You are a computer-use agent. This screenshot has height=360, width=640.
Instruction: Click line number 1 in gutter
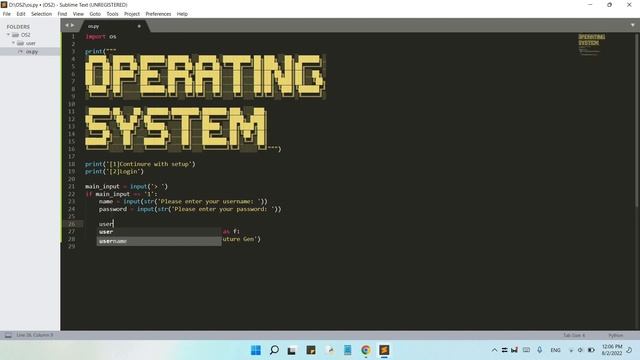[73, 36]
